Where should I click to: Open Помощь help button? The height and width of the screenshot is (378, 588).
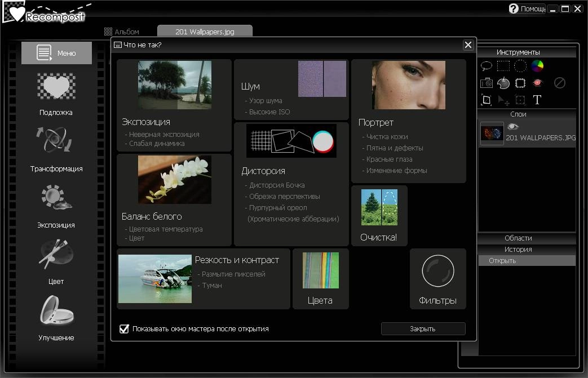coord(527,8)
